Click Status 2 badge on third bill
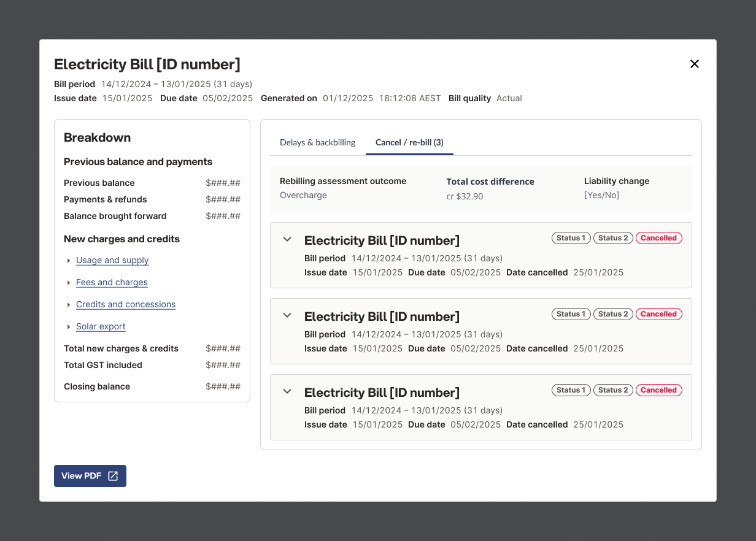The image size is (756, 541). 613,390
